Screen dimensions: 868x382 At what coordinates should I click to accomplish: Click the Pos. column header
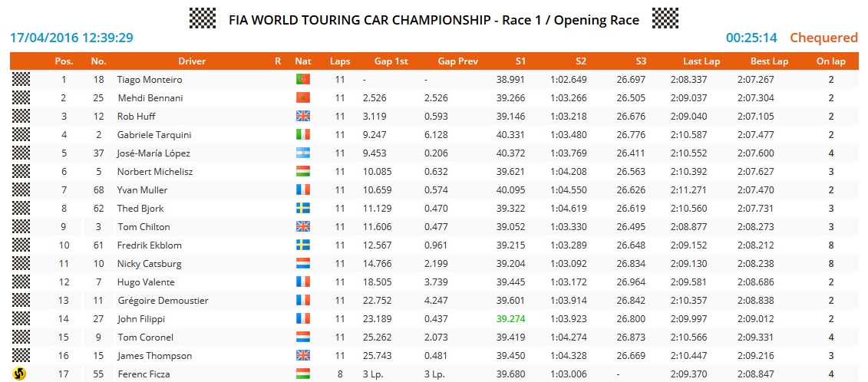[x=64, y=61]
